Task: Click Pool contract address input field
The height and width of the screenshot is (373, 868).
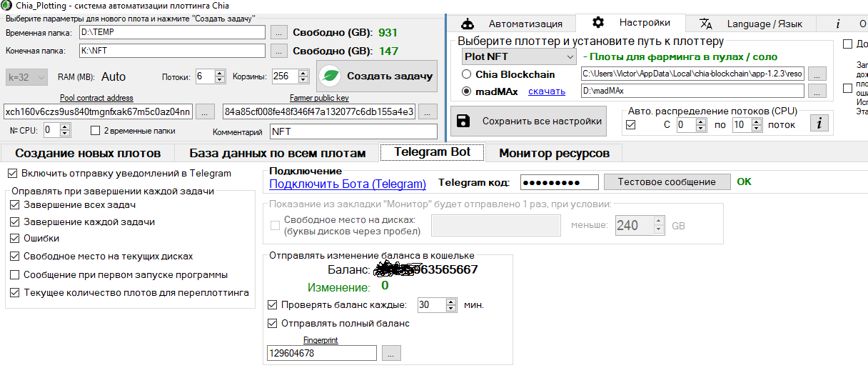Action: coord(98,111)
